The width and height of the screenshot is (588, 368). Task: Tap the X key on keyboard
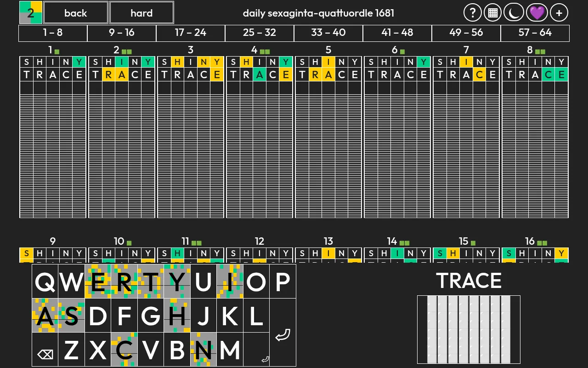point(98,350)
